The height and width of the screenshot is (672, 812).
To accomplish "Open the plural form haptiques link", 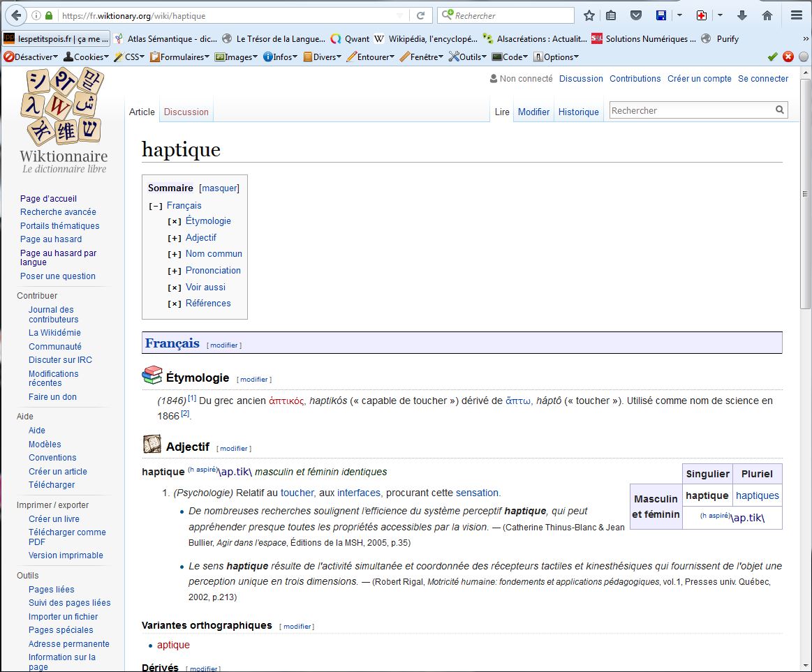I will pos(757,495).
